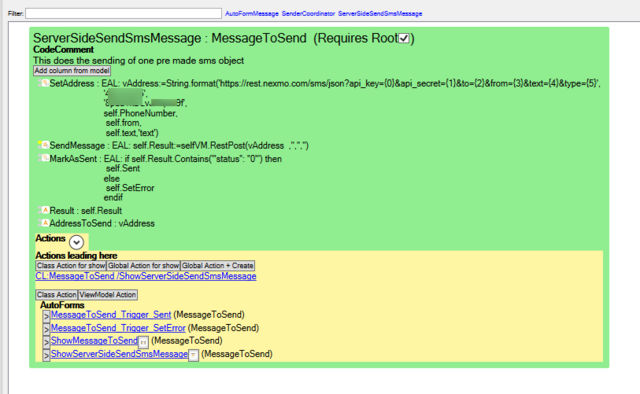Open the AutoFormMessage link at top

point(252,13)
